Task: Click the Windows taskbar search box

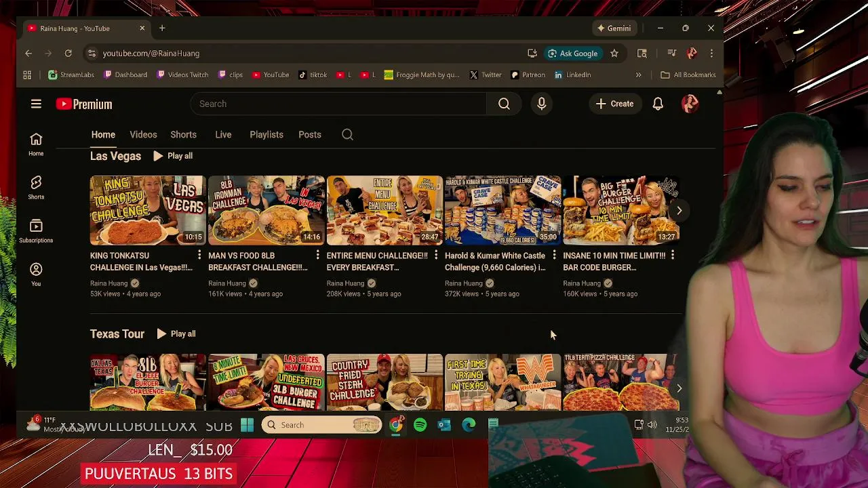Action: [x=321, y=425]
